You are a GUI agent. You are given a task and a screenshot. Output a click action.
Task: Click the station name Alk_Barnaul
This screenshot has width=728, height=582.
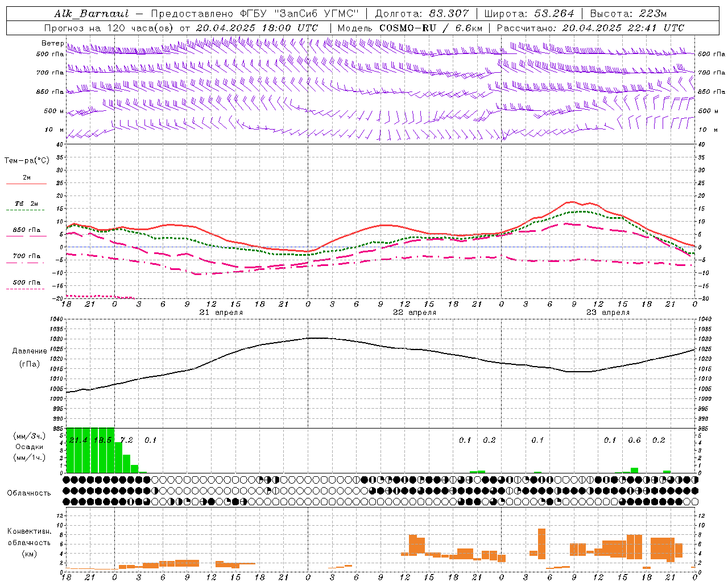click(92, 14)
